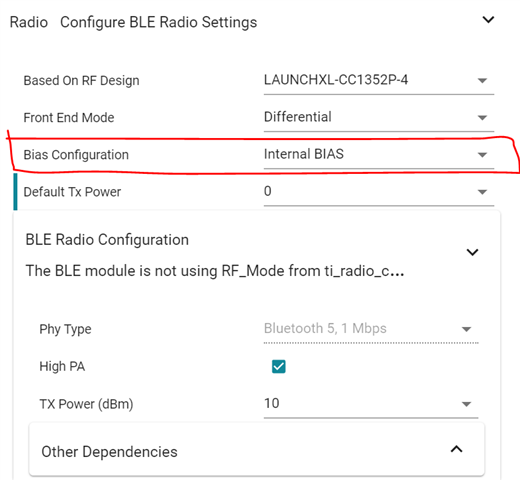Image resolution: width=520 pixels, height=480 pixels.
Task: Open the Front End Mode dropdown arrow
Action: tap(482, 117)
